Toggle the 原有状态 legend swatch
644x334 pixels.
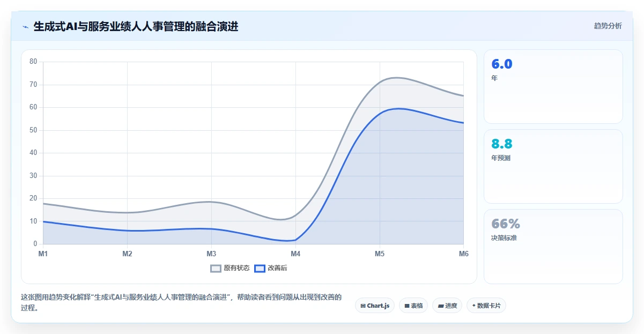216,268
